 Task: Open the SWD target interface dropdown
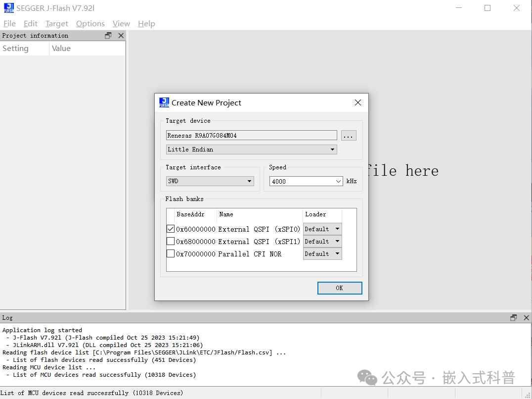210,181
